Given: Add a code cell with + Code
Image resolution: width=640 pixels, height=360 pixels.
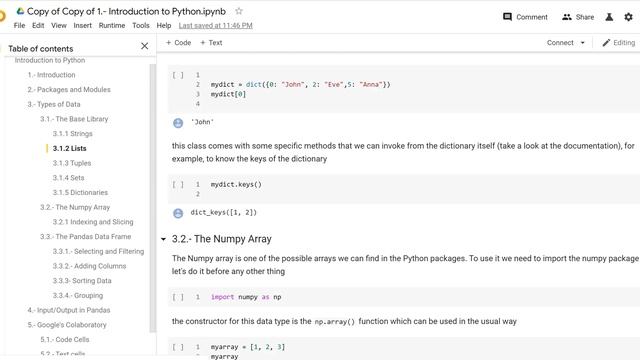Looking at the screenshot, I should point(178,42).
